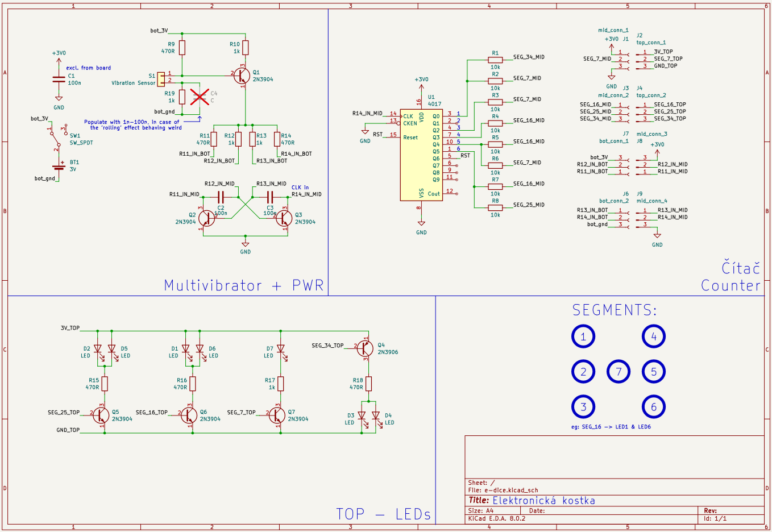Select the R1 10k resistor symbol

click(495, 60)
